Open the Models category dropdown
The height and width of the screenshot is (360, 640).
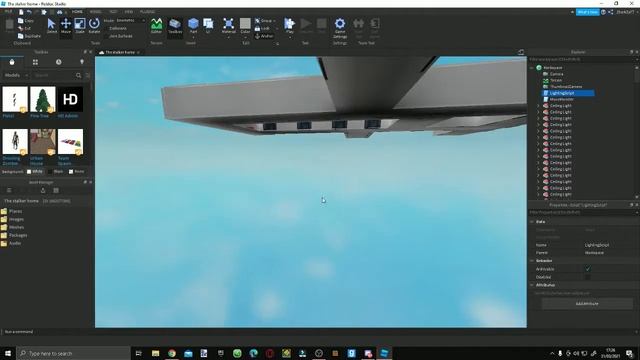point(16,76)
